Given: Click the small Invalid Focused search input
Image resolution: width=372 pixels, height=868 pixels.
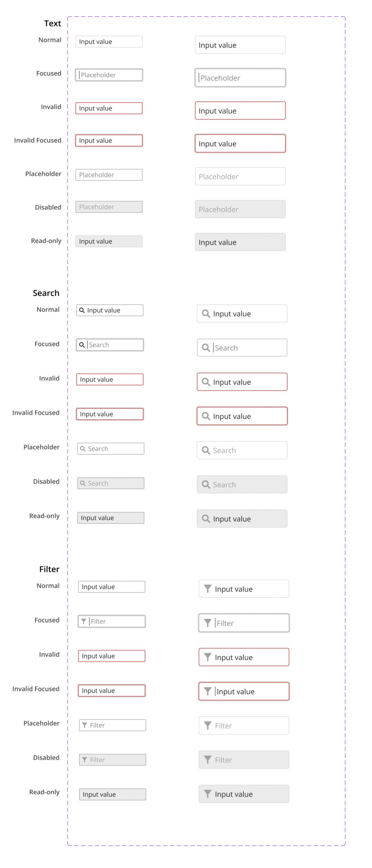Looking at the screenshot, I should 110,414.
